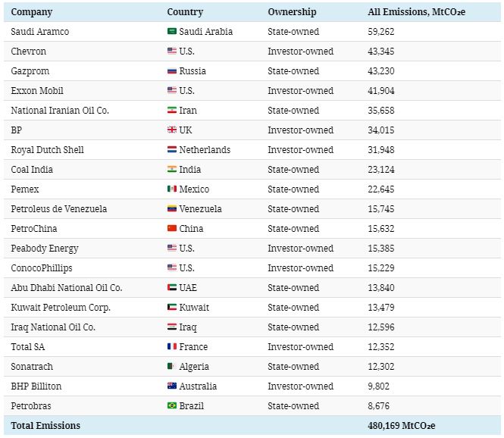
Task: Select the Total SA cell
Action: pos(27,347)
